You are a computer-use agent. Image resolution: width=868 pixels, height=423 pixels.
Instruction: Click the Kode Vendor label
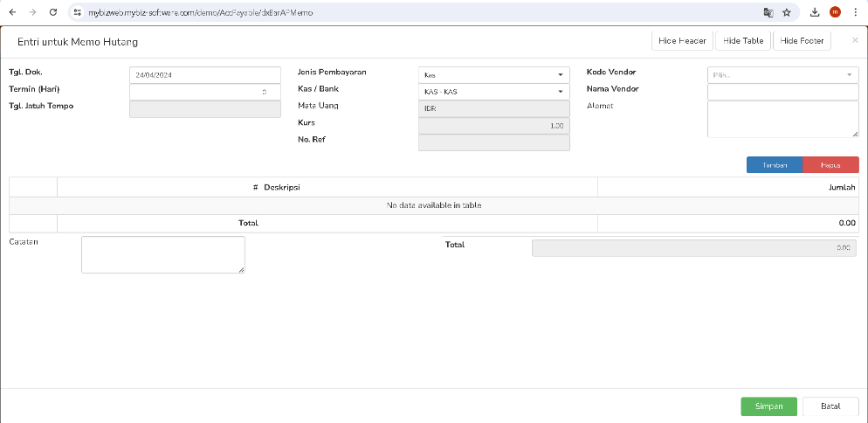tap(611, 72)
